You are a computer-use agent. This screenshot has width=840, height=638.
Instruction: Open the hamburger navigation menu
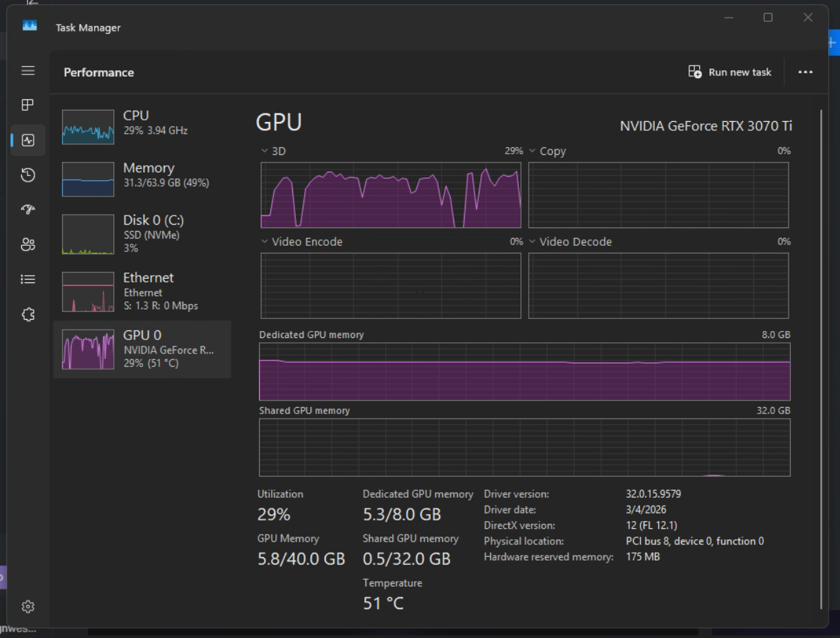28,70
